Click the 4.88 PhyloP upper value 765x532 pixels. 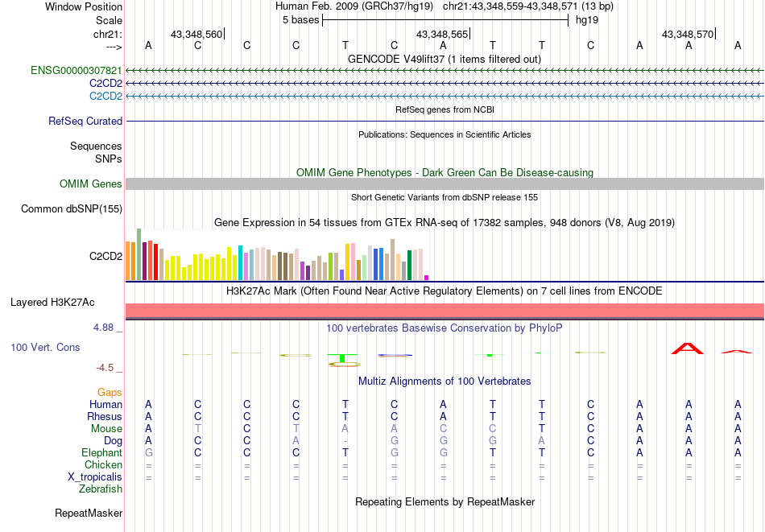tap(104, 328)
